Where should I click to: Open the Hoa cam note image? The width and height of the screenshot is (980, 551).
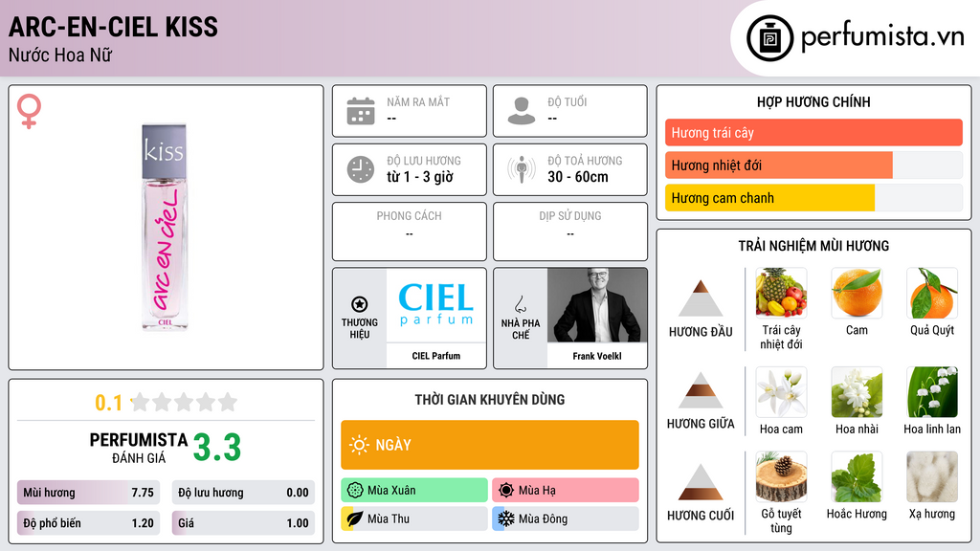[781, 392]
